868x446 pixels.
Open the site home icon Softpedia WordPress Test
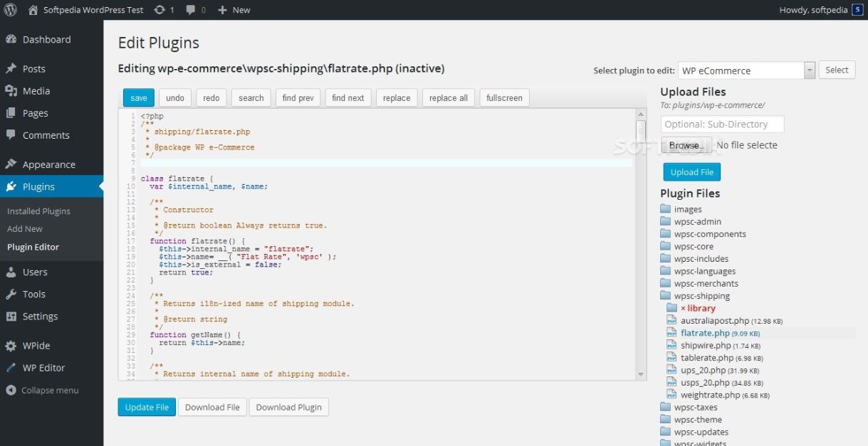[x=33, y=10]
